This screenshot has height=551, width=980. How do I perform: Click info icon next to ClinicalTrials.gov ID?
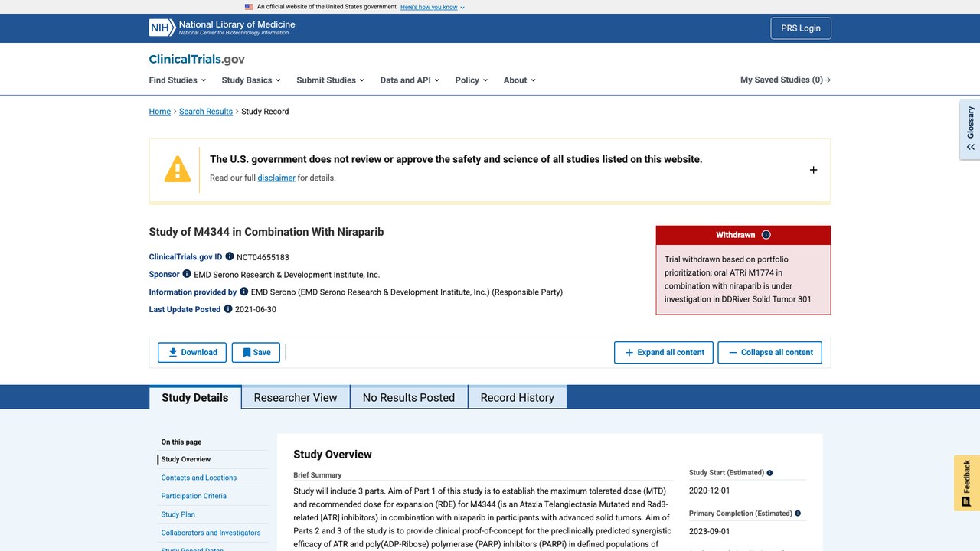point(230,256)
